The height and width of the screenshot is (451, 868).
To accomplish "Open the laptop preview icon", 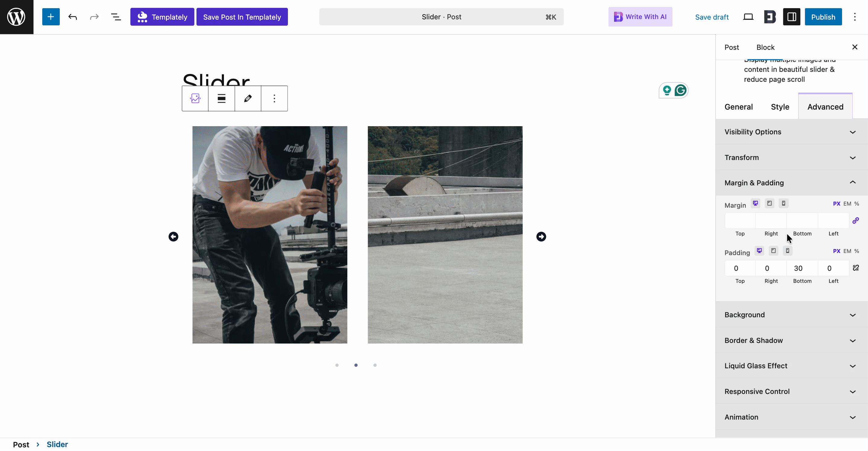I will pos(748,17).
